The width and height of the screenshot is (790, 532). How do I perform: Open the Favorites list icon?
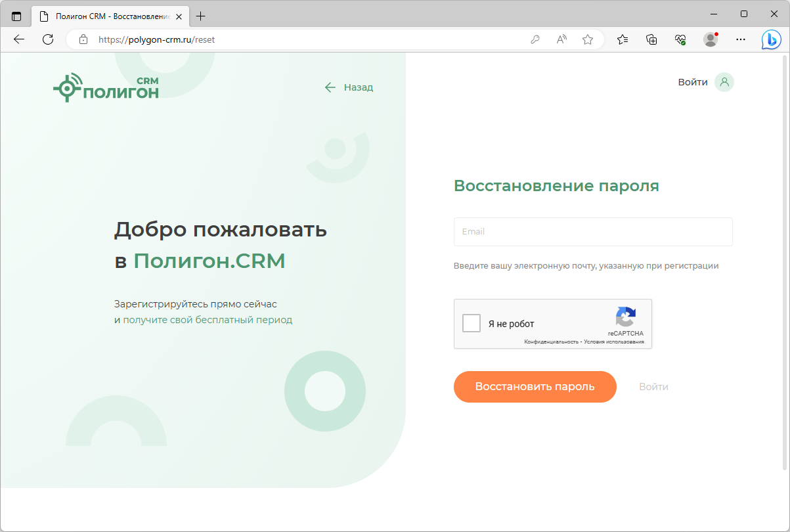pos(623,39)
